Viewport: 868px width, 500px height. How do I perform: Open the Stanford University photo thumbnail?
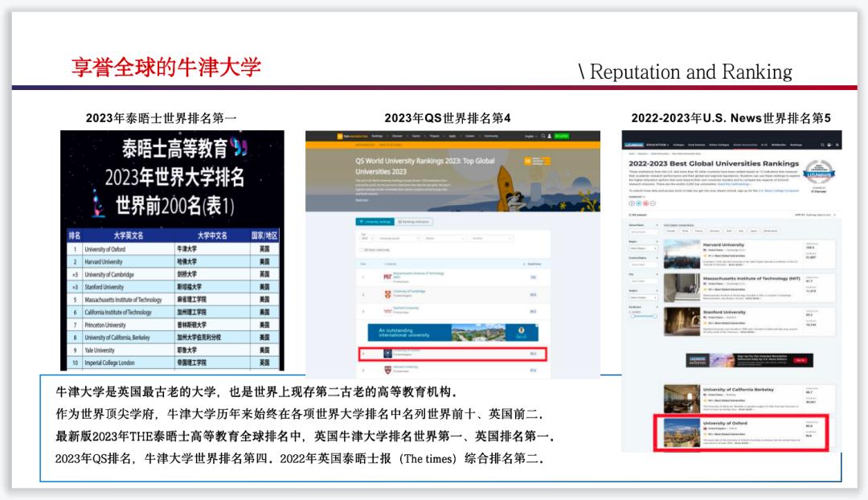(682, 322)
